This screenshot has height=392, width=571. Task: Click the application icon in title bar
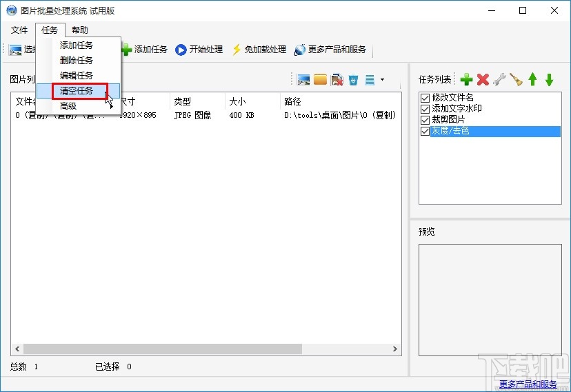coord(11,10)
